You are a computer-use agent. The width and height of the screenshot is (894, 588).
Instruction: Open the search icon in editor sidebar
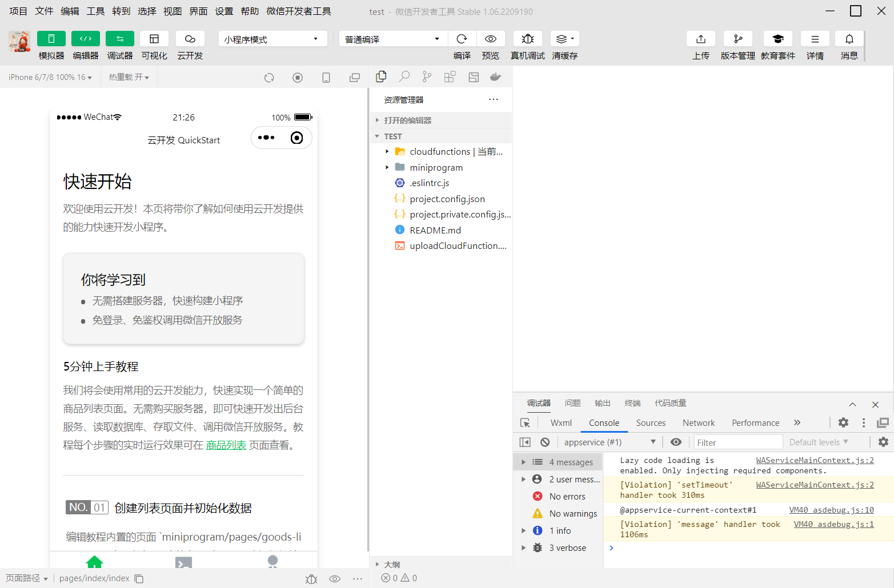404,76
